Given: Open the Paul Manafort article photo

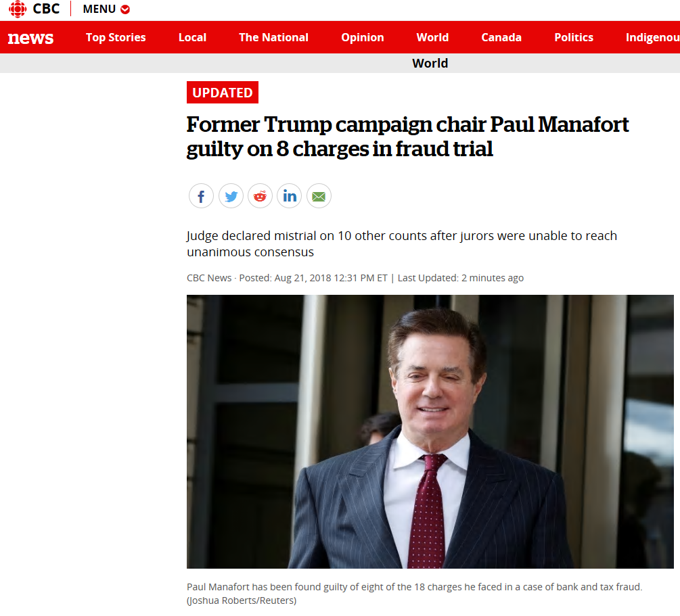Looking at the screenshot, I should (x=430, y=432).
